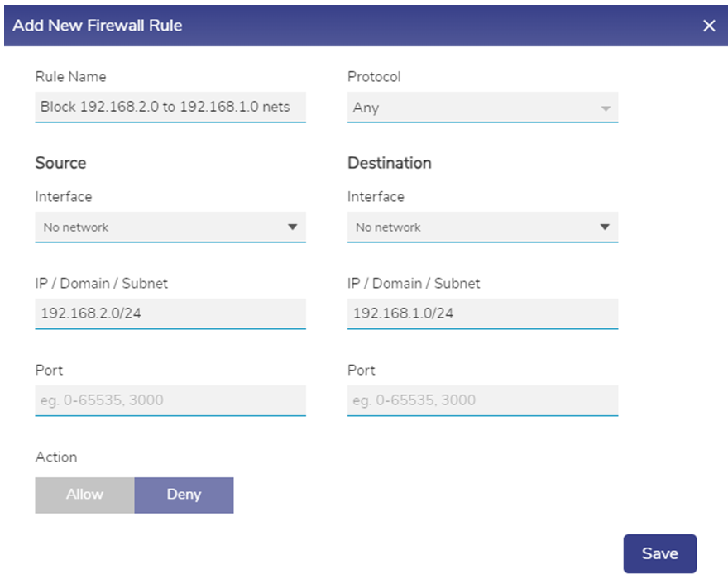Click the Action label above Allow
The width and height of the screenshot is (728, 579).
click(56, 457)
